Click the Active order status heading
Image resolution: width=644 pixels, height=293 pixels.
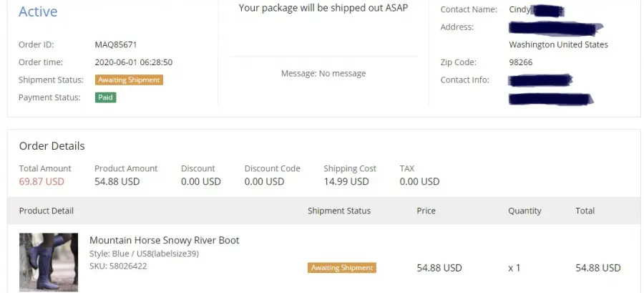(38, 11)
